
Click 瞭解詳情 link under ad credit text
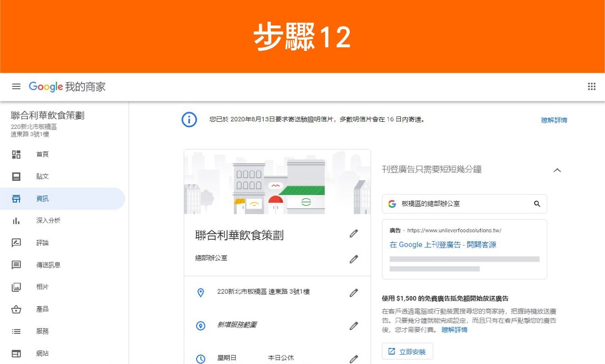pyautogui.click(x=454, y=330)
